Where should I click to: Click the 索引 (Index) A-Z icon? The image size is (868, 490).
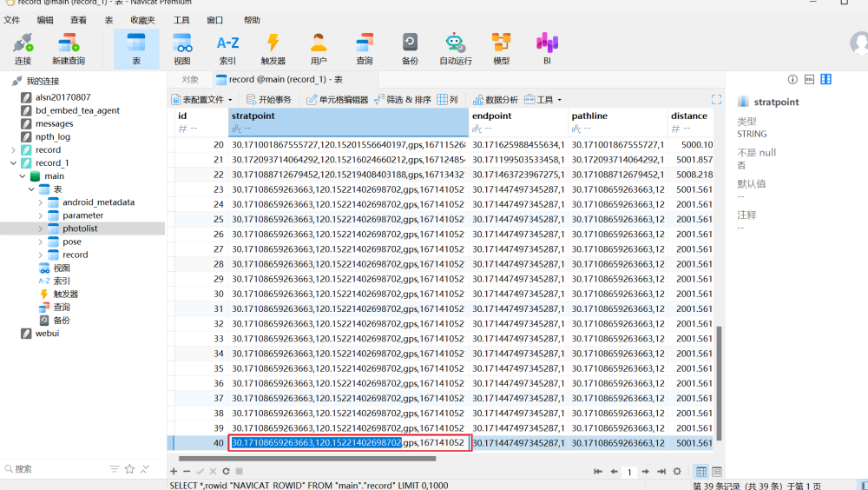coord(227,48)
